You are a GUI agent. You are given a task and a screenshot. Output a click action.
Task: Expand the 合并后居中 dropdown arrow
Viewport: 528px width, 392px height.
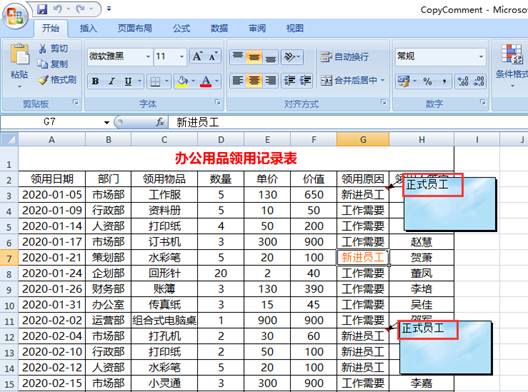[383, 80]
